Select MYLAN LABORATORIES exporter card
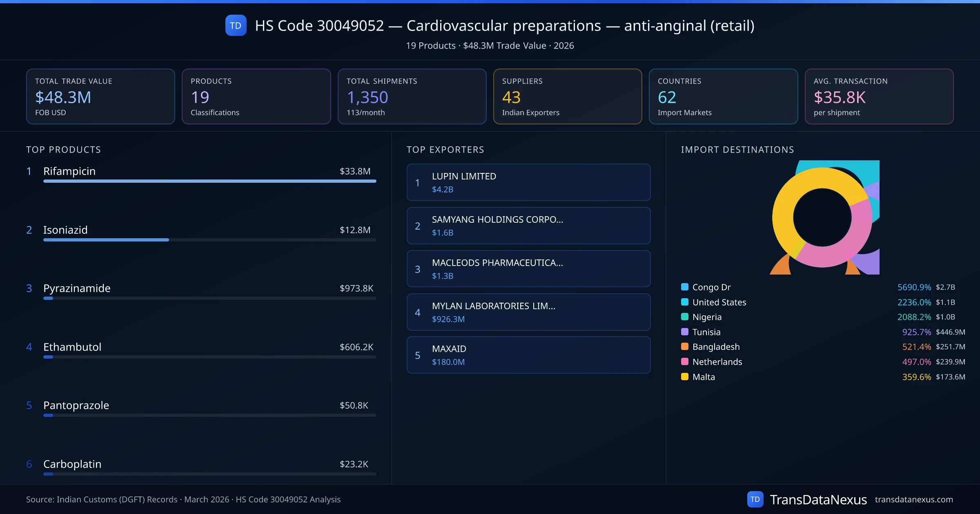The width and height of the screenshot is (980, 514). coord(528,312)
